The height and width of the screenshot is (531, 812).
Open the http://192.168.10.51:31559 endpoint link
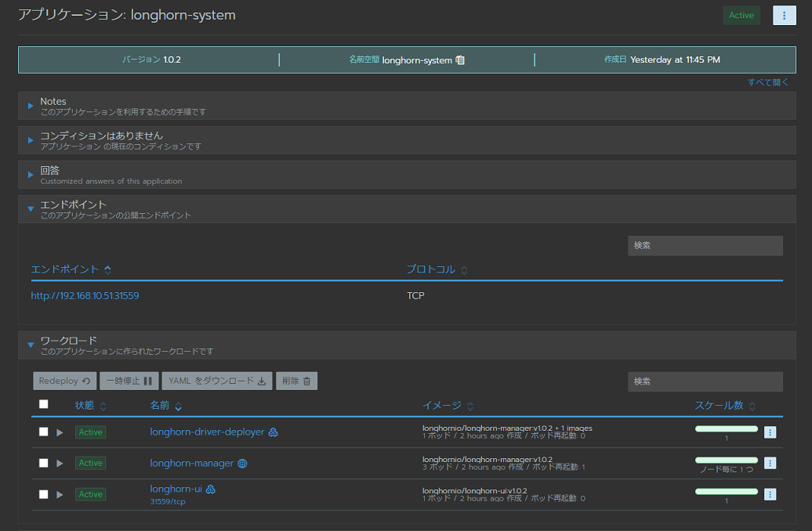pos(85,295)
